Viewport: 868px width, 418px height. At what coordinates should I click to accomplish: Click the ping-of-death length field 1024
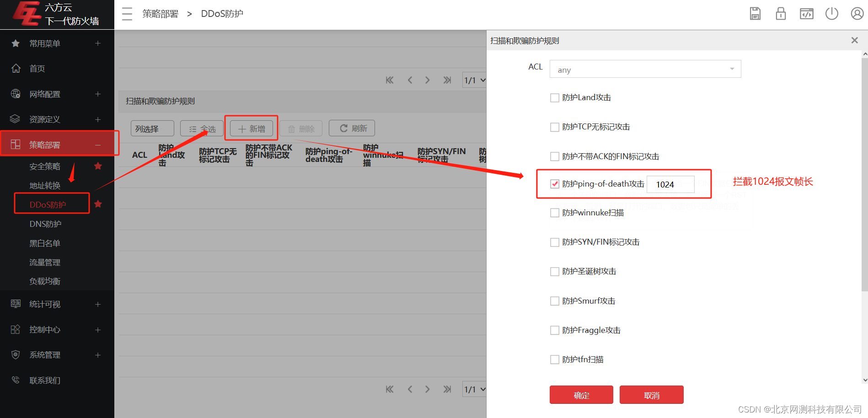(671, 184)
